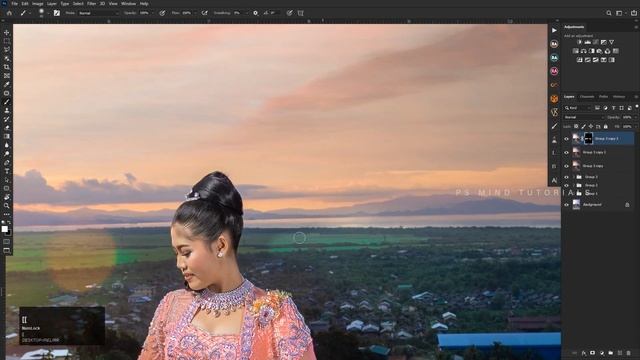Screen dimensions: 640x360
Task: Open the Vibrance triangle adjustment icon
Action: pos(611,42)
